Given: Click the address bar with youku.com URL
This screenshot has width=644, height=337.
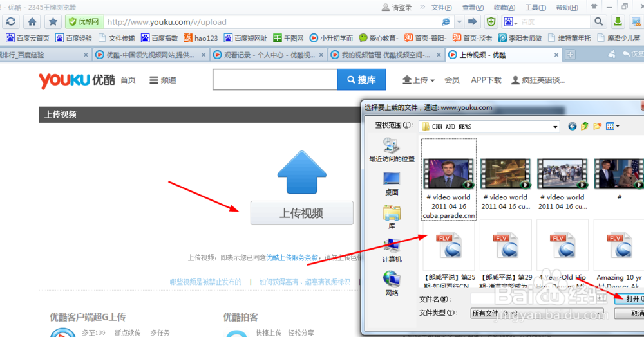Looking at the screenshot, I should point(271,22).
